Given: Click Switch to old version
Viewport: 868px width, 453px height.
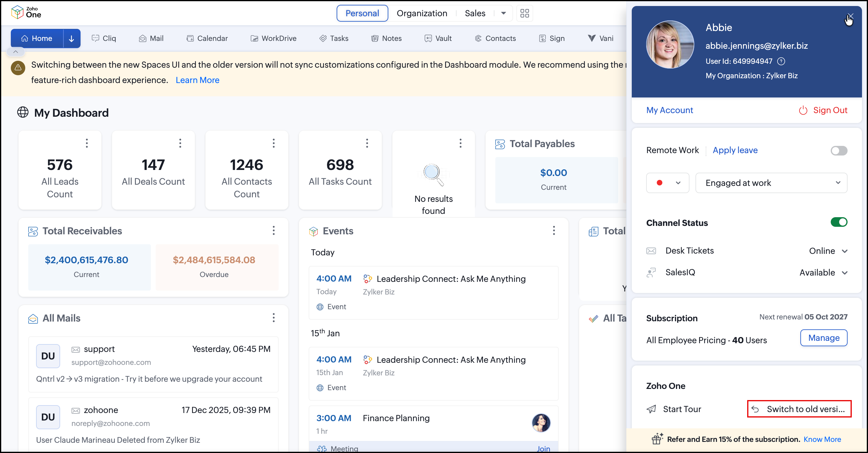Looking at the screenshot, I should coord(799,409).
